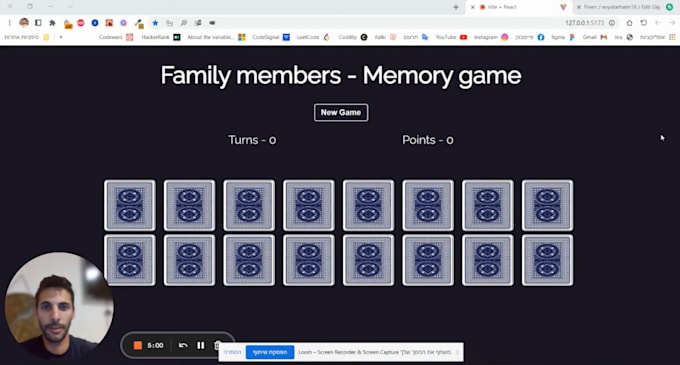Open the Google Translate bookmark
This screenshot has height=365, width=680.
click(415, 37)
